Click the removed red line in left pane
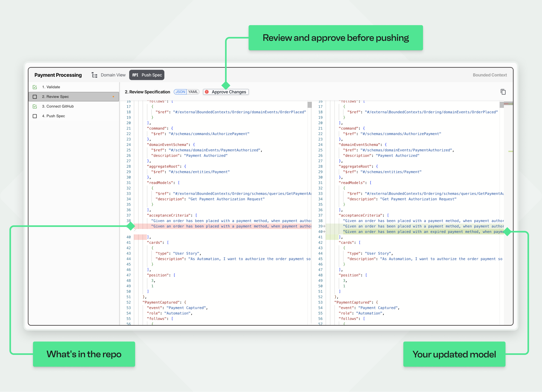Viewport: 542px width, 392px height. click(223, 226)
